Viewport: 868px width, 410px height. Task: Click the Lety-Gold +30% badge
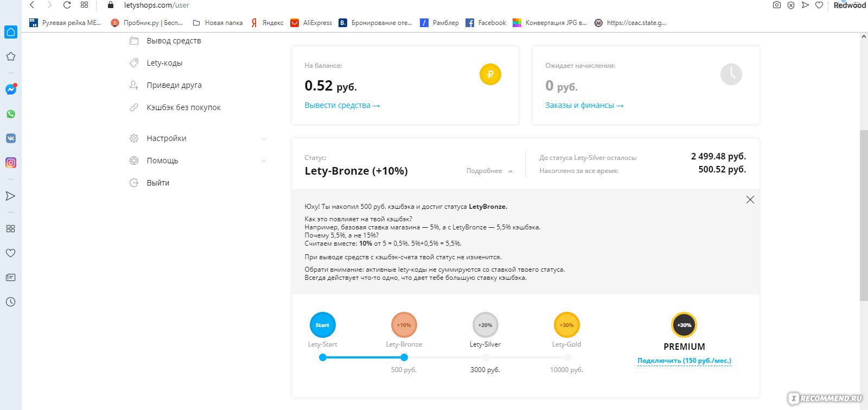click(567, 325)
